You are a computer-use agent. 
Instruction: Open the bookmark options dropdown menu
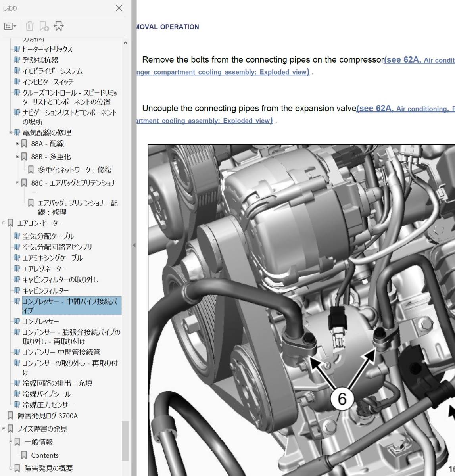10,26
